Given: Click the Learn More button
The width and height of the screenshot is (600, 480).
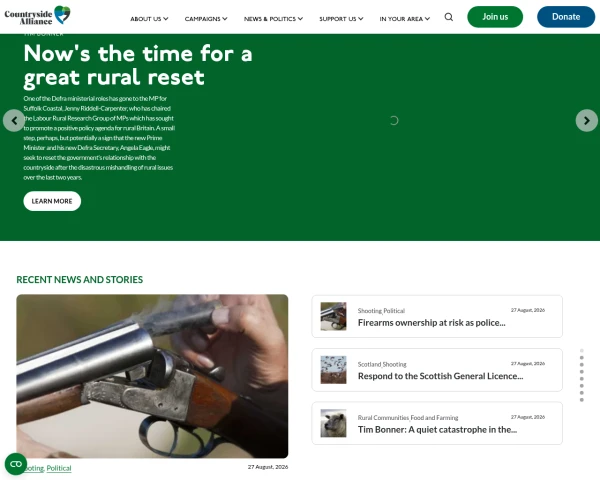Looking at the screenshot, I should coord(52,201).
